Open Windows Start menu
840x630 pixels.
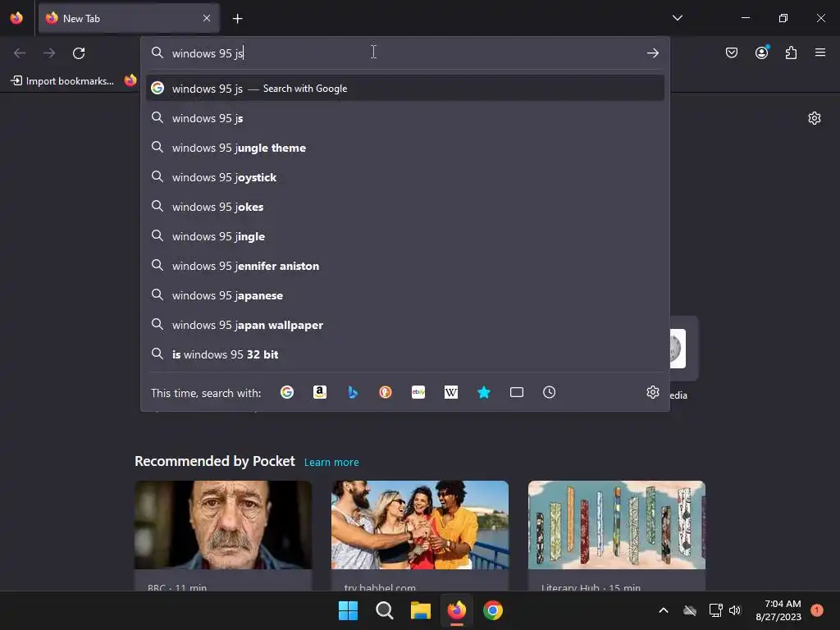[x=348, y=610]
